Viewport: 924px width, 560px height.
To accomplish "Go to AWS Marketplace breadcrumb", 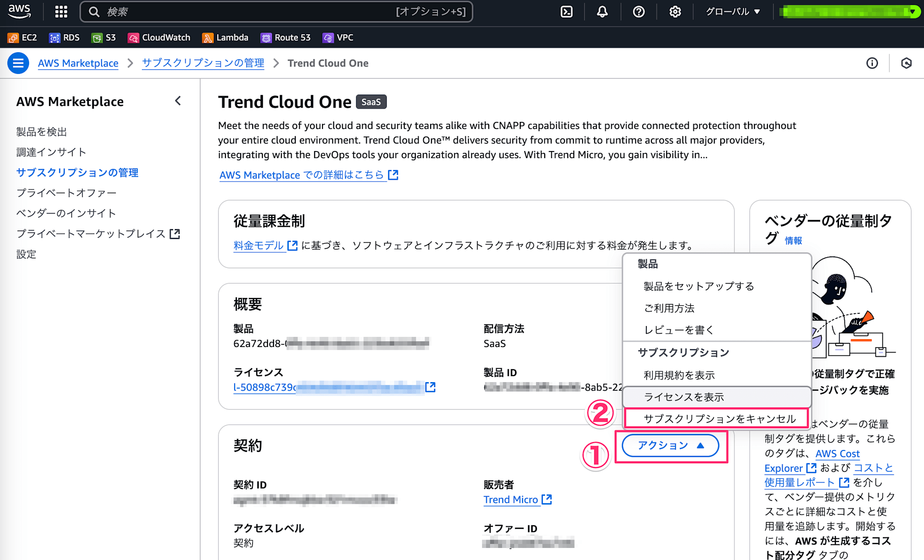I will coord(78,63).
